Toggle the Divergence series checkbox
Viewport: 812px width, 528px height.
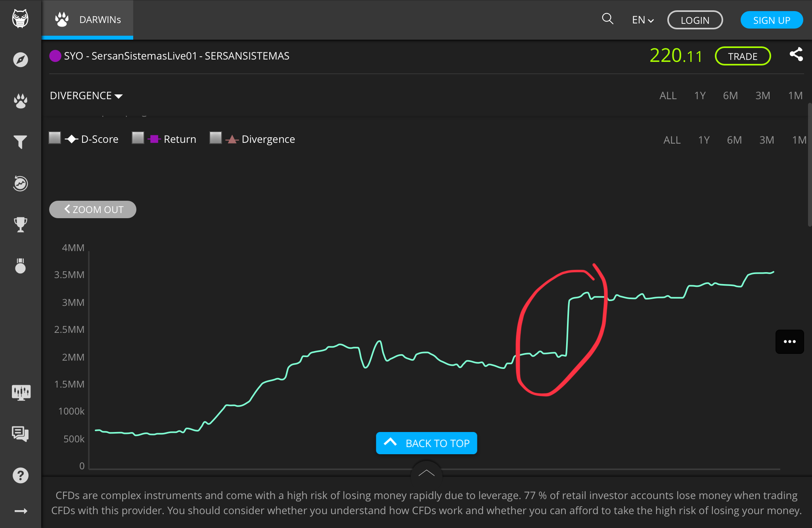pos(216,138)
